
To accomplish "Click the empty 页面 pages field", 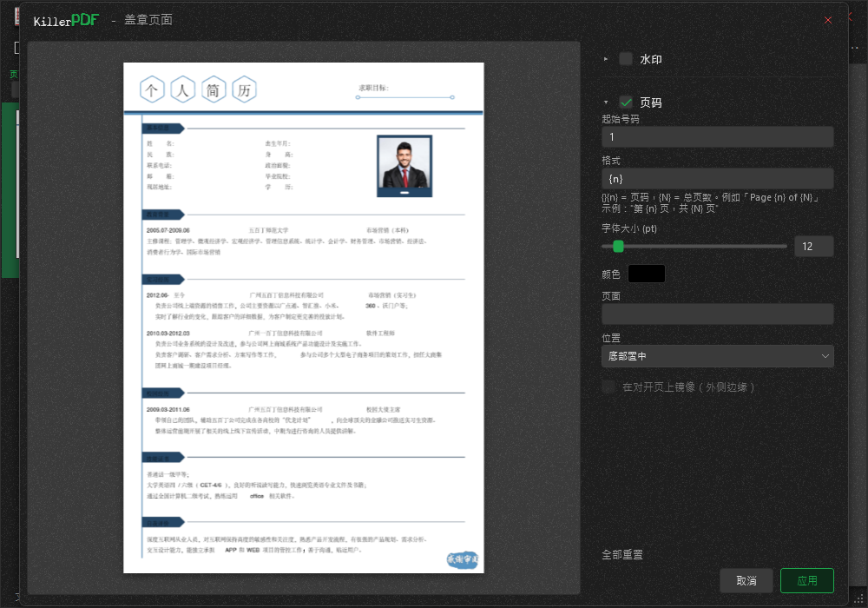I will point(718,314).
